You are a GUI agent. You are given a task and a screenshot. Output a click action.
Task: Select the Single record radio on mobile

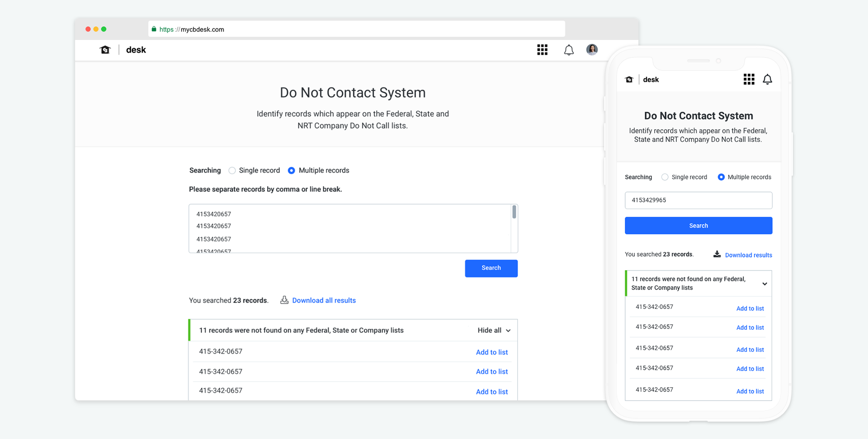[665, 177]
